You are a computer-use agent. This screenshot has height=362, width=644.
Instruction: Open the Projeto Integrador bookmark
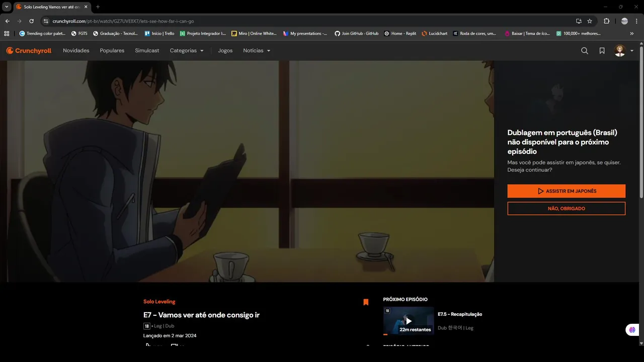203,34
